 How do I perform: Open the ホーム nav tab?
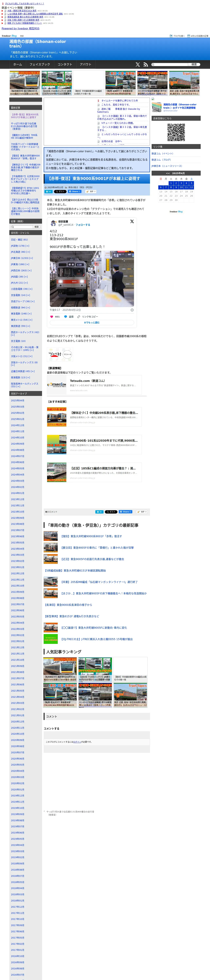[x=17, y=65]
